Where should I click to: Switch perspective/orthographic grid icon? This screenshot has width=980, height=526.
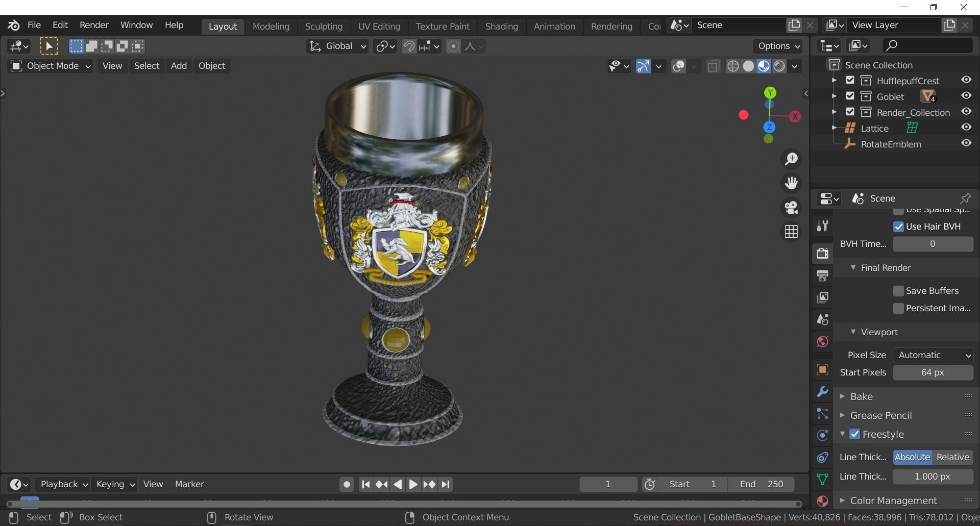(x=792, y=232)
